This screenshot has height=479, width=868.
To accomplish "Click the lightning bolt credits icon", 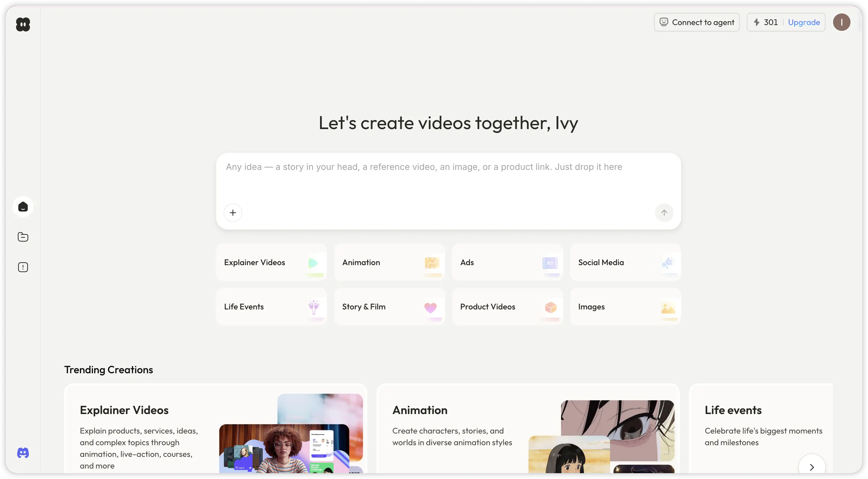I will point(756,22).
